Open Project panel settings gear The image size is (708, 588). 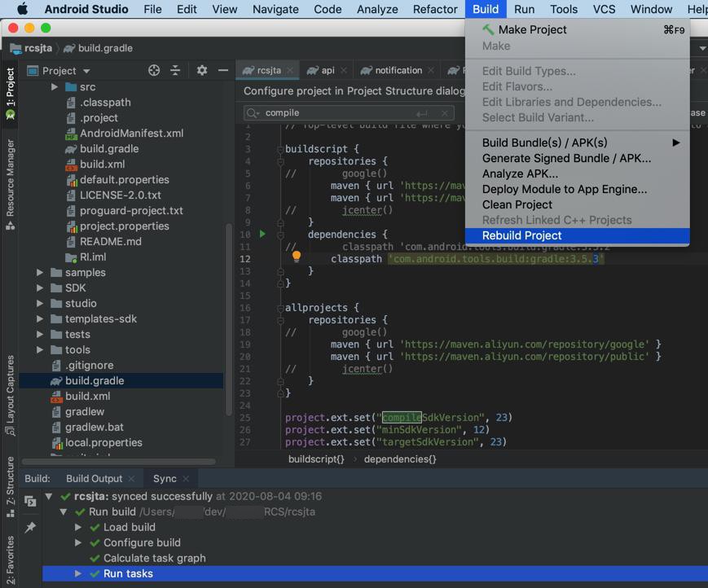point(202,70)
